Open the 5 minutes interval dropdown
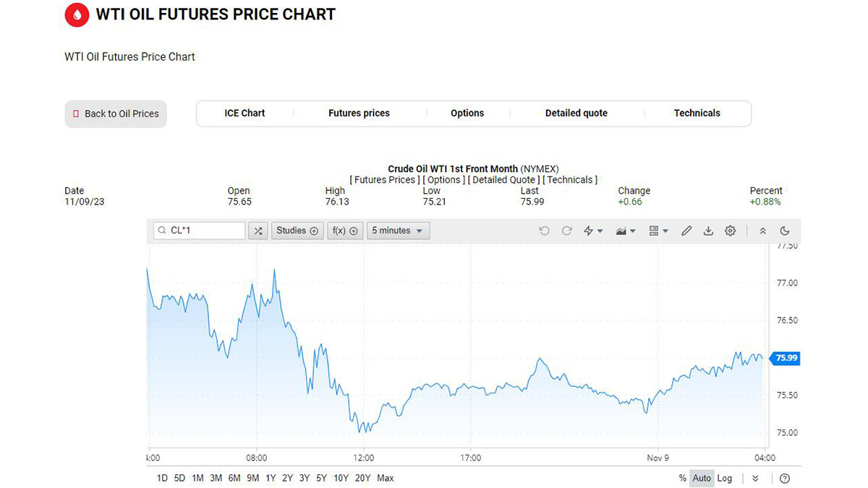 pyautogui.click(x=398, y=231)
